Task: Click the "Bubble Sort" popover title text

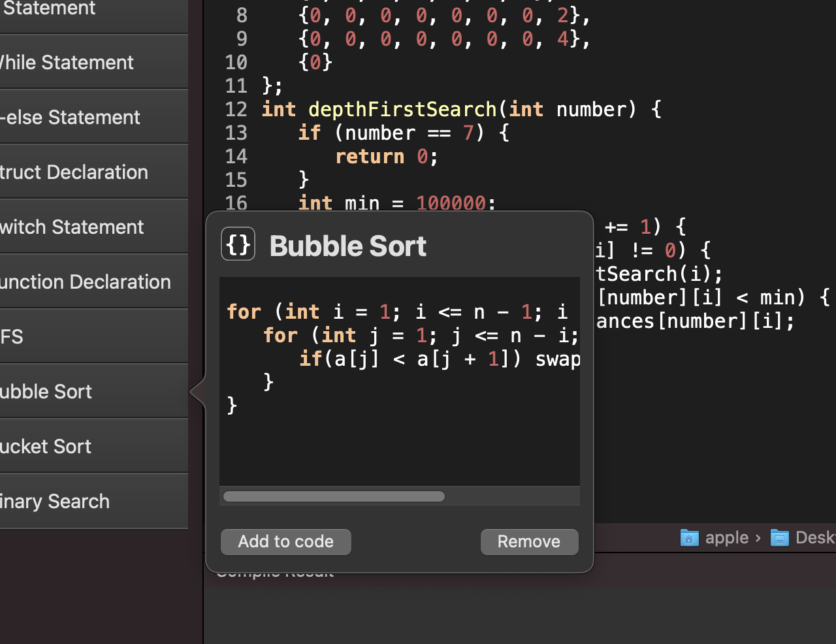Action: point(348,246)
